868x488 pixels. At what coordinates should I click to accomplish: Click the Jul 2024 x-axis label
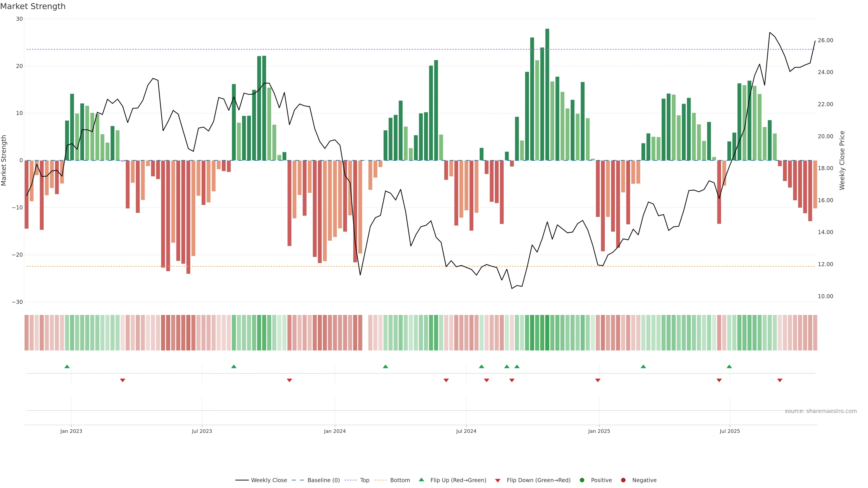point(466,431)
